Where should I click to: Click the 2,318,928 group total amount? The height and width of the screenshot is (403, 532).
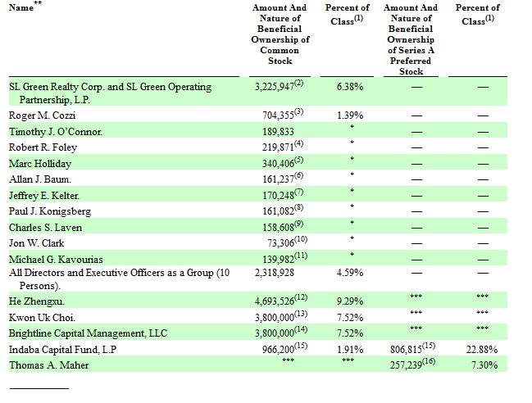275,273
